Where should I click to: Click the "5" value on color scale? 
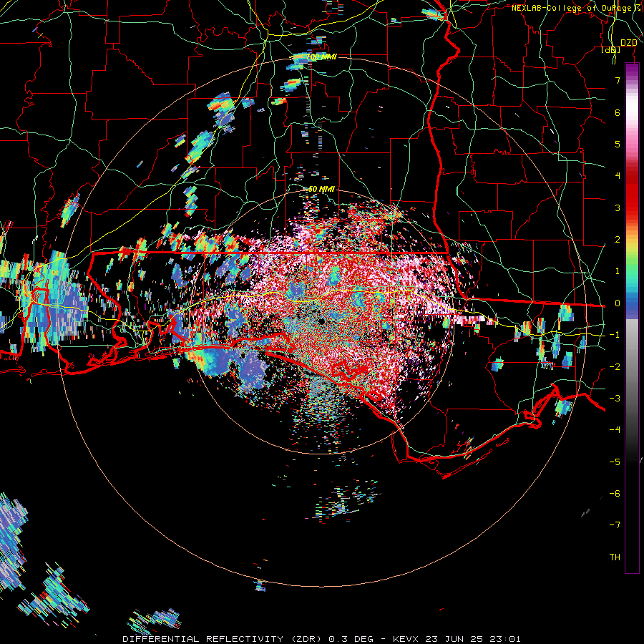click(x=618, y=144)
